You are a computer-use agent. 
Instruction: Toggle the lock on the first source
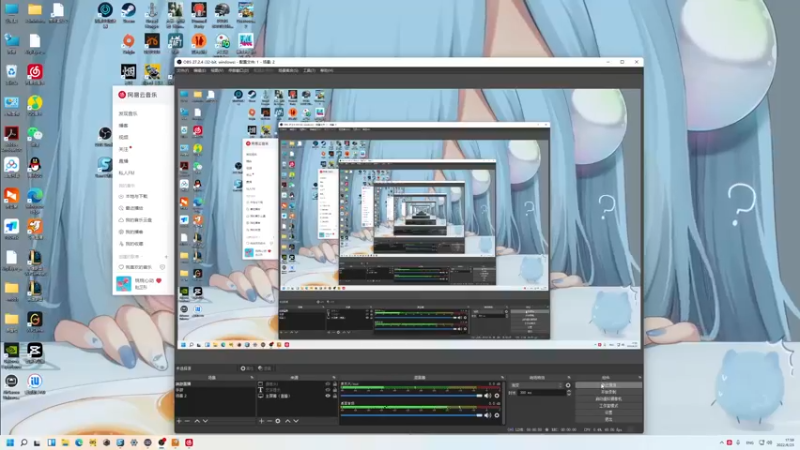click(x=335, y=384)
